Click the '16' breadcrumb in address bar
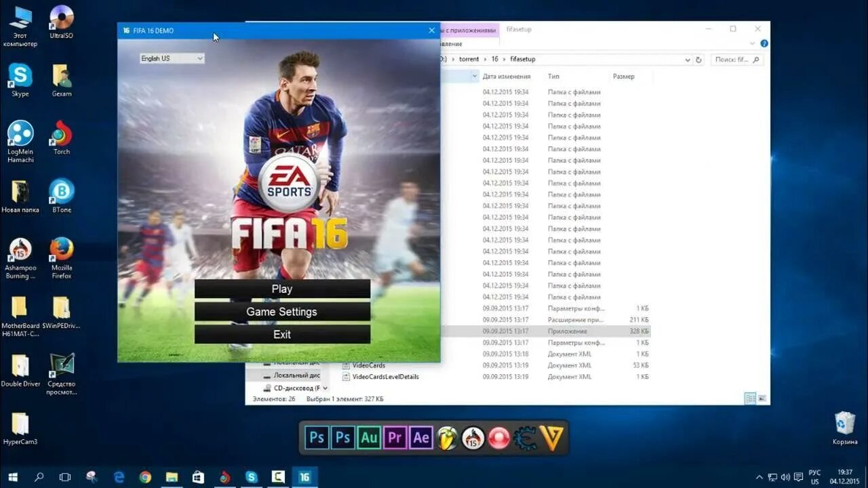The width and height of the screenshot is (868, 488). 495,60
